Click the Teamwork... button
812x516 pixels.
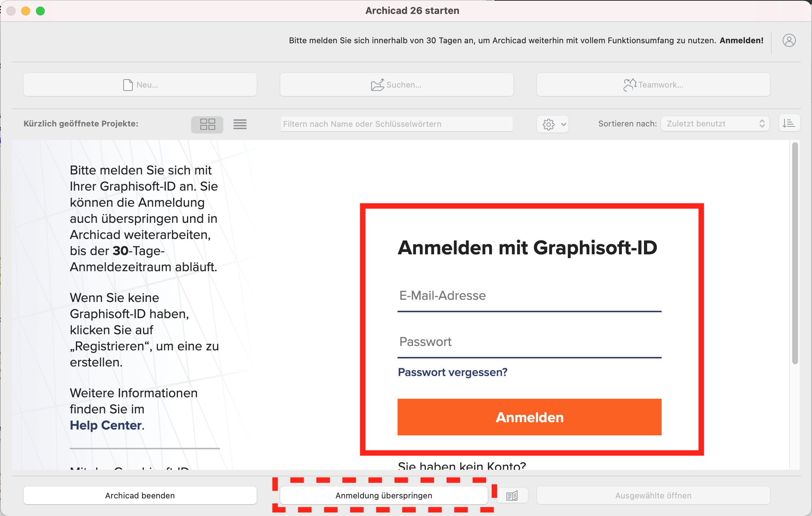point(653,85)
